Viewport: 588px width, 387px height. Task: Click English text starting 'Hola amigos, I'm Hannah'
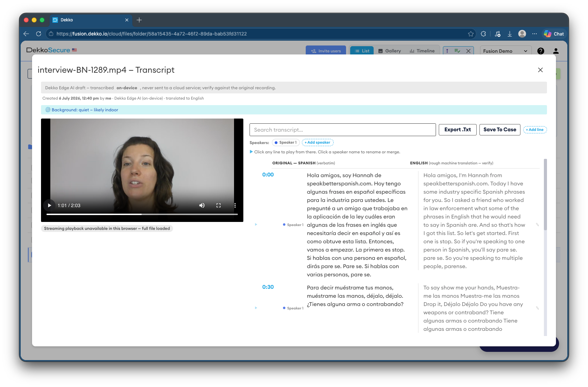tap(474, 221)
